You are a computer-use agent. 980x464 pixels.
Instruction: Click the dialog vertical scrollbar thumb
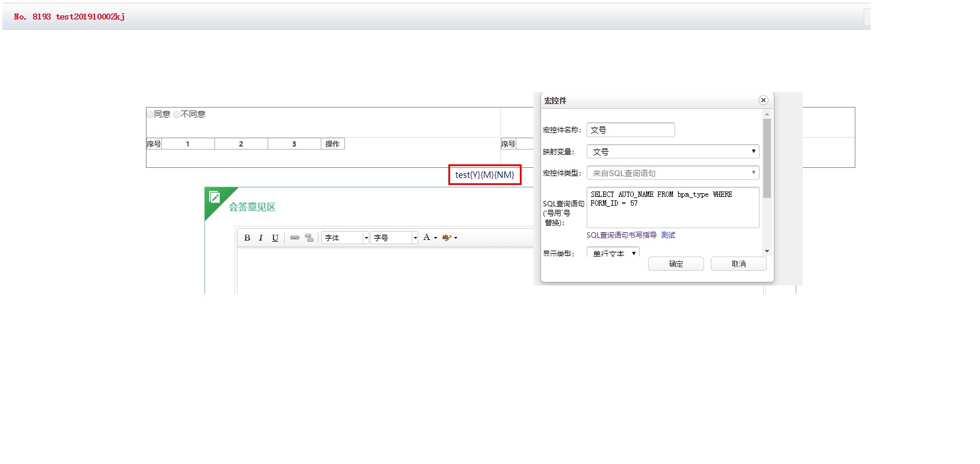click(x=767, y=158)
